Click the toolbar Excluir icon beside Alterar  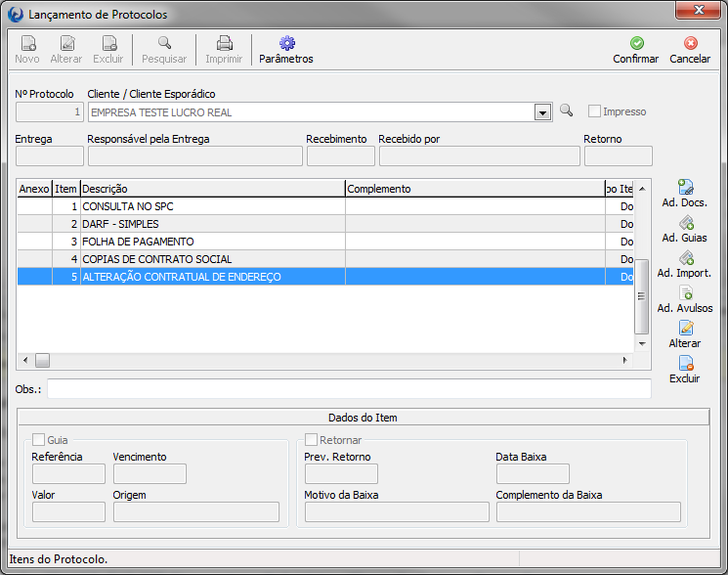[109, 44]
